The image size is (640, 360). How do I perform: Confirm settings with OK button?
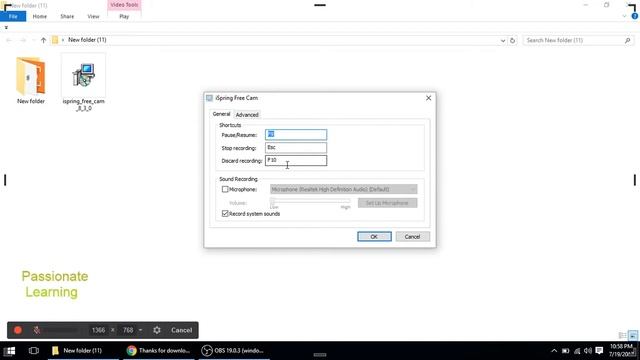(x=374, y=237)
